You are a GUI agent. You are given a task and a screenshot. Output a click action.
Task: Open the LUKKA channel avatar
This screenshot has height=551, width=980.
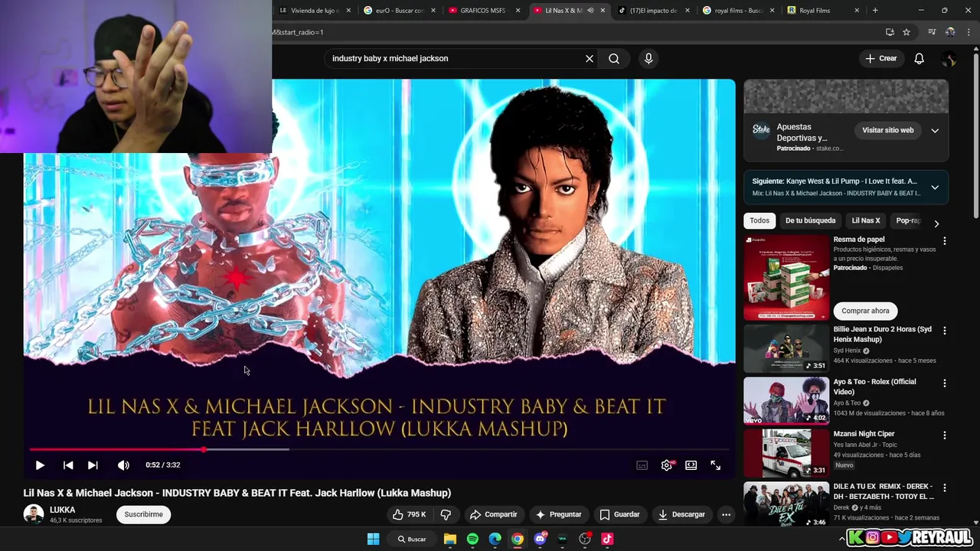pyautogui.click(x=34, y=514)
